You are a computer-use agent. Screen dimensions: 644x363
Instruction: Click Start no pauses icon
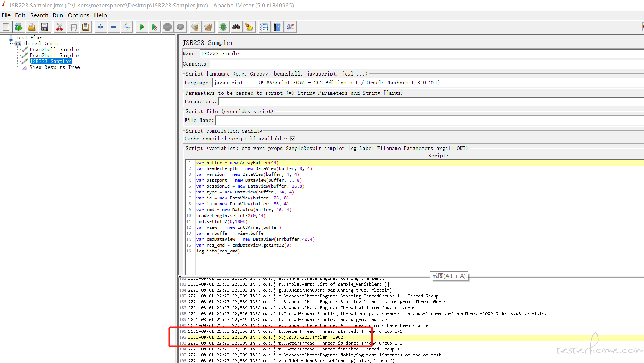[155, 27]
